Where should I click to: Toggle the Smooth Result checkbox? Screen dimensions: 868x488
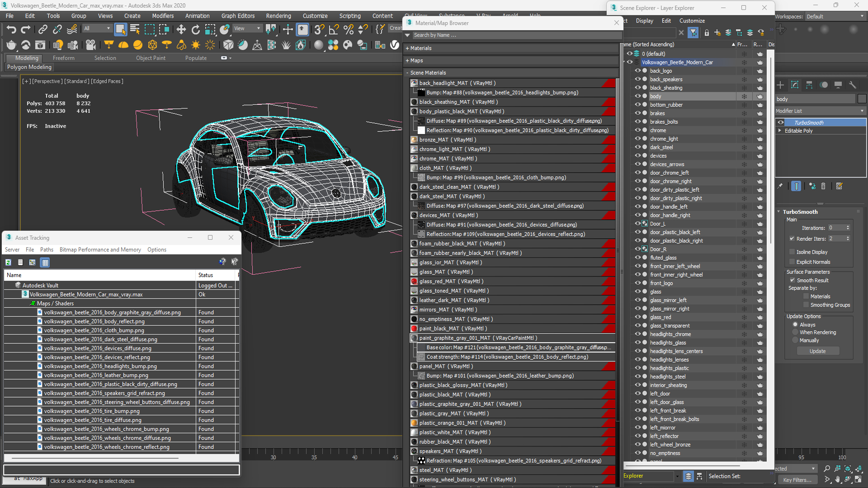point(792,280)
